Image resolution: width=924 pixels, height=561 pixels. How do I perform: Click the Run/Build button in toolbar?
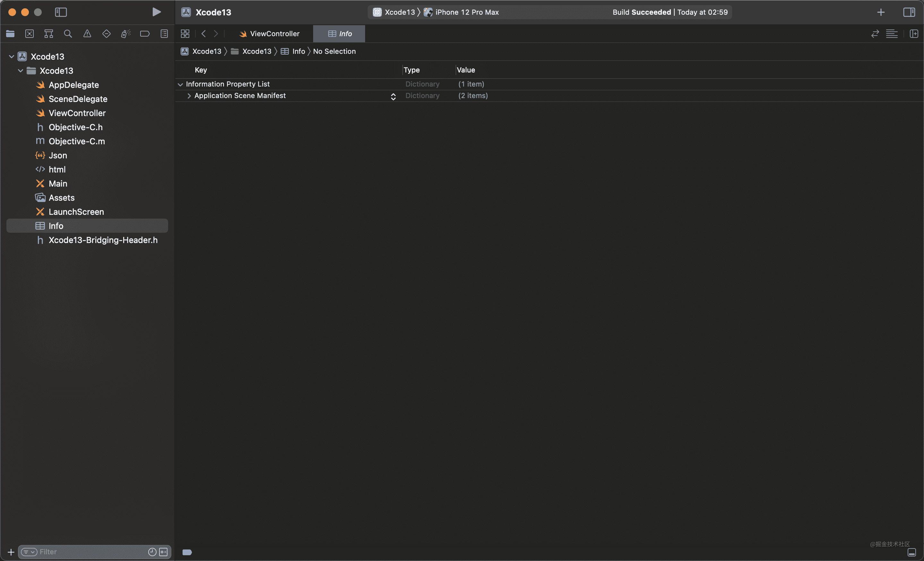pyautogui.click(x=156, y=12)
